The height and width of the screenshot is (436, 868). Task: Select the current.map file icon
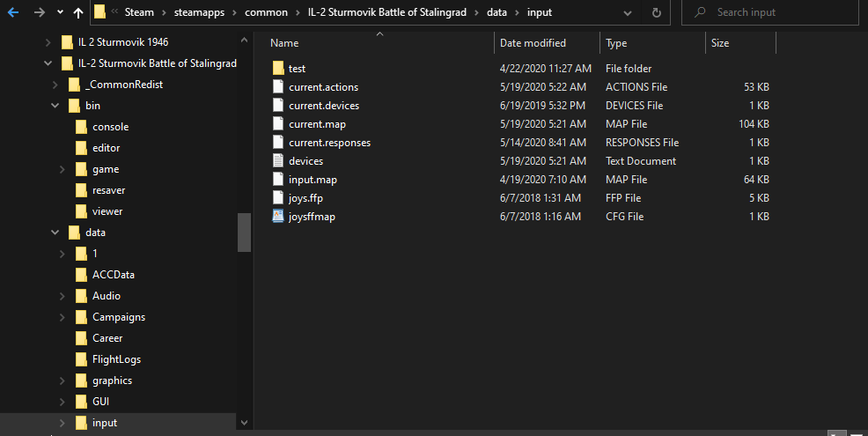[x=278, y=123]
